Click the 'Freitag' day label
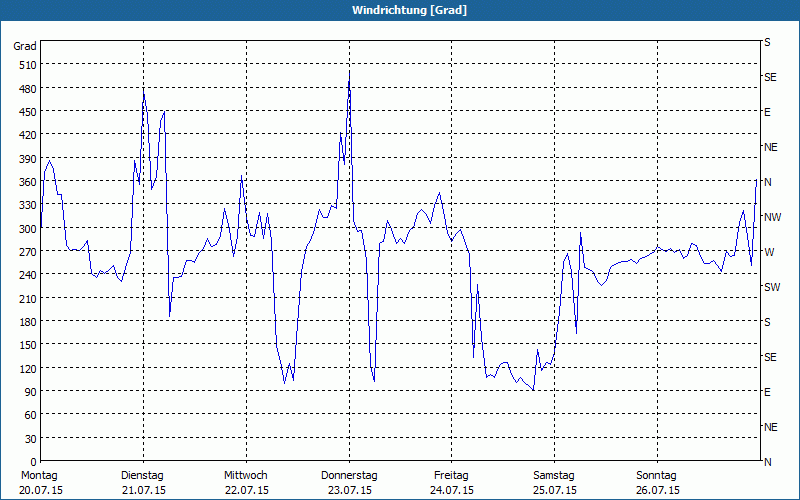The image size is (800, 500). 451,475
